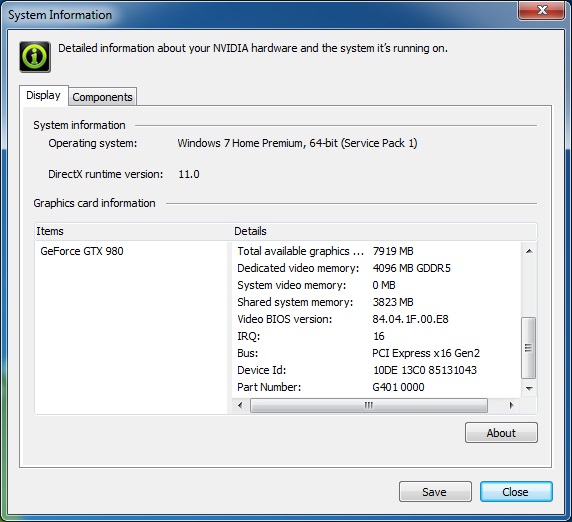This screenshot has width=572, height=522.
Task: Click the horizontal scroll right arrow
Action: point(511,405)
